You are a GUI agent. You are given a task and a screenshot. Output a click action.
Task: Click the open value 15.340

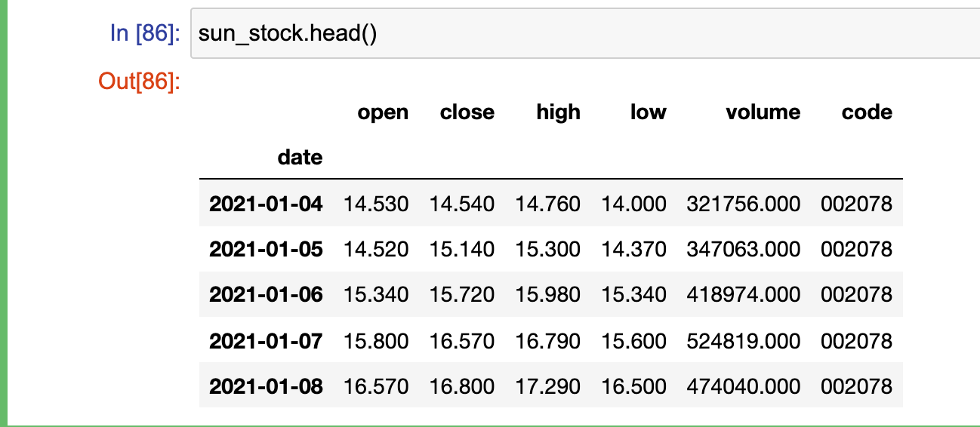(x=376, y=295)
